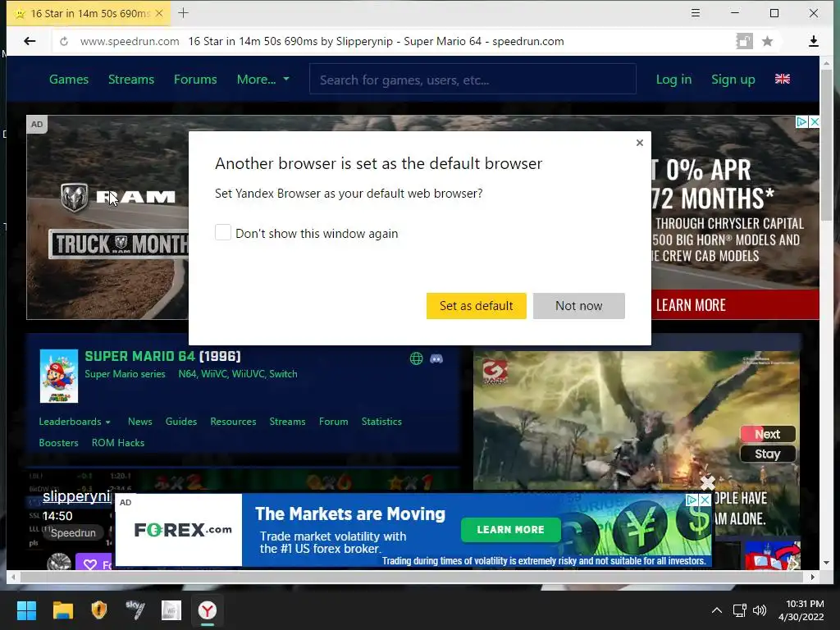This screenshot has width=840, height=630.
Task: Click the Sign up link
Action: (x=733, y=80)
